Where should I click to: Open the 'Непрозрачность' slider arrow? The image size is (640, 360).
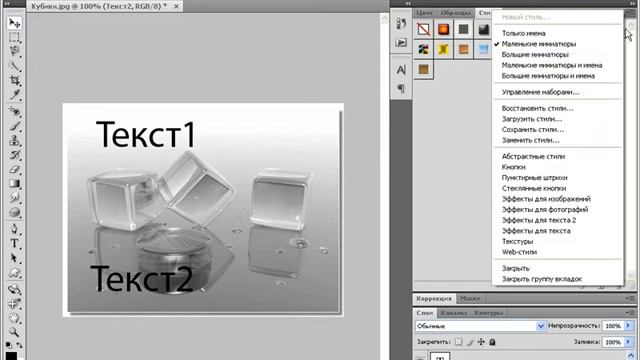(x=629, y=326)
